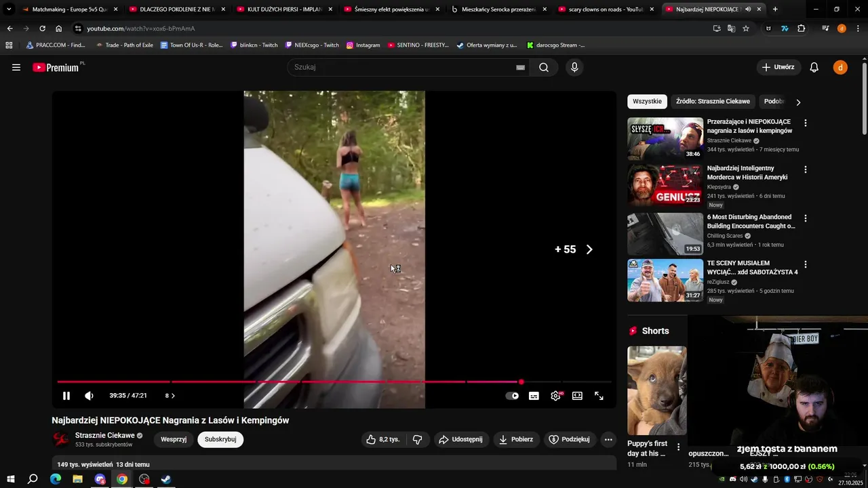Image resolution: width=868 pixels, height=488 pixels.
Task: Click the progress bar scrubber dot
Action: pos(521,382)
